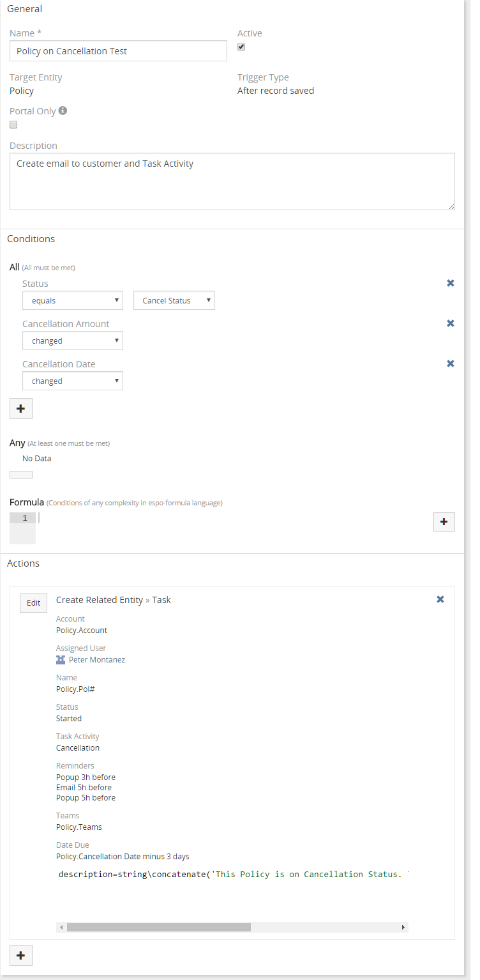Uncheck the Active checkbox
Image resolution: width=480 pixels, height=980 pixels.
click(241, 47)
